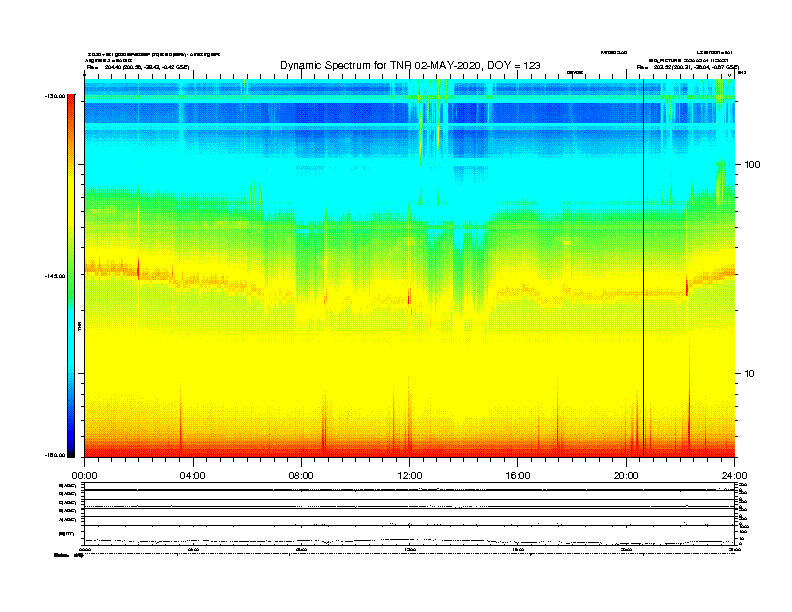
Task: Click the "08:00" time axis label
Action: [x=301, y=476]
